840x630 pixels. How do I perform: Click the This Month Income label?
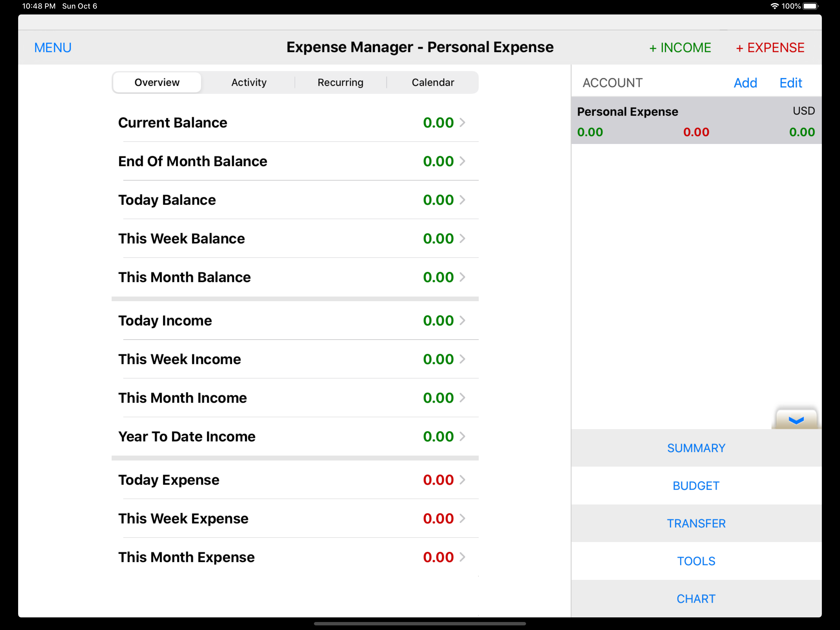click(x=182, y=398)
